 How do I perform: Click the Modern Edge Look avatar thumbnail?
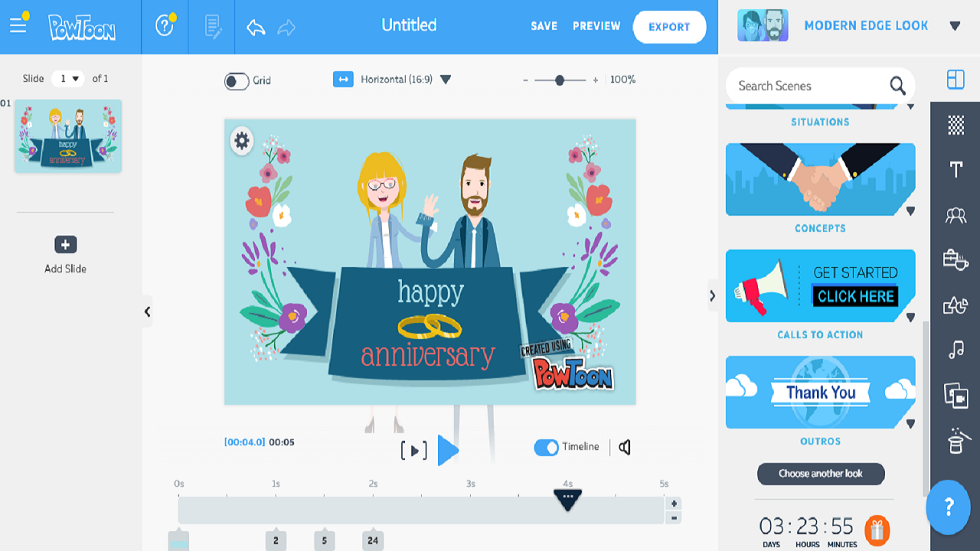pyautogui.click(x=763, y=25)
